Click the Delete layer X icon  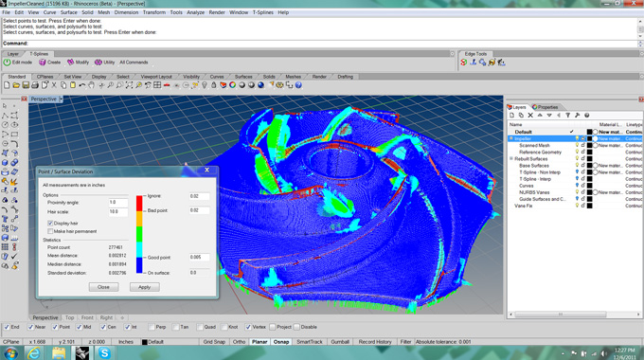(x=530, y=116)
